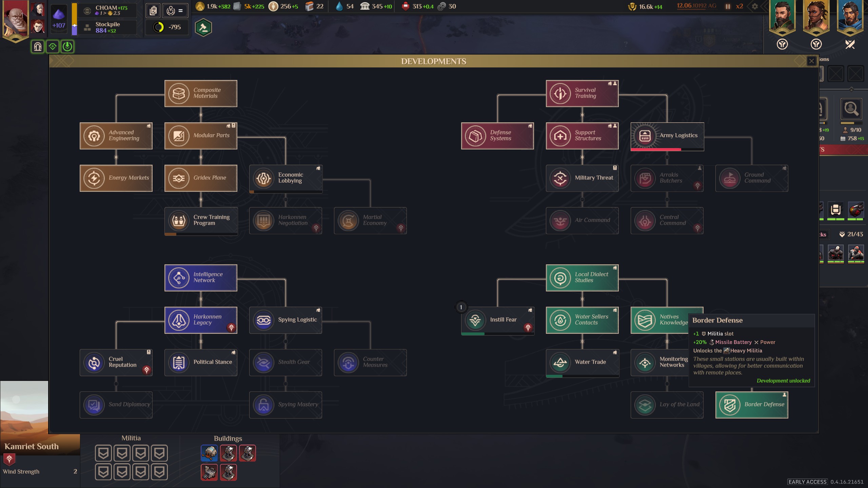Click the hegemony score 16.6k
Screen dimensions: 868x488
click(645, 7)
